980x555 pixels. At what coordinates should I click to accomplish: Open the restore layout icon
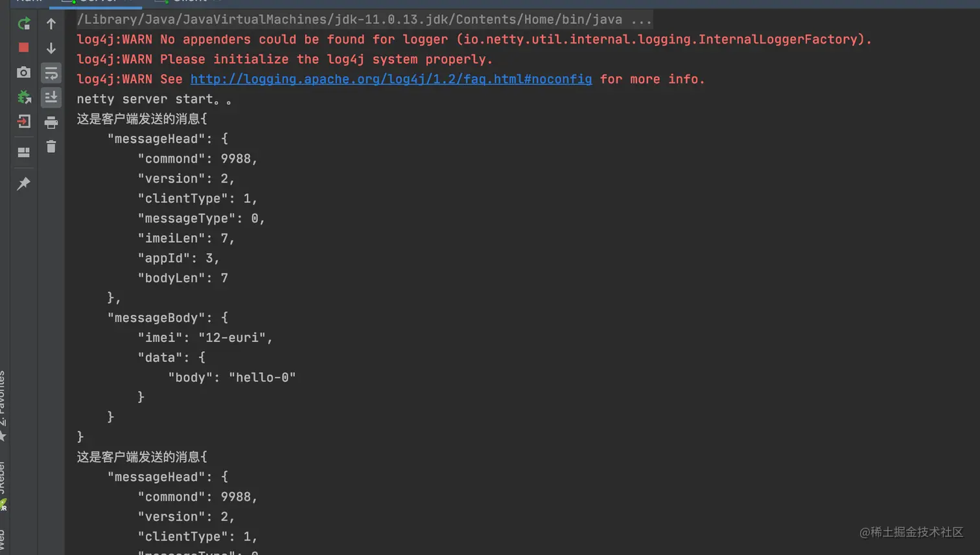tap(24, 153)
